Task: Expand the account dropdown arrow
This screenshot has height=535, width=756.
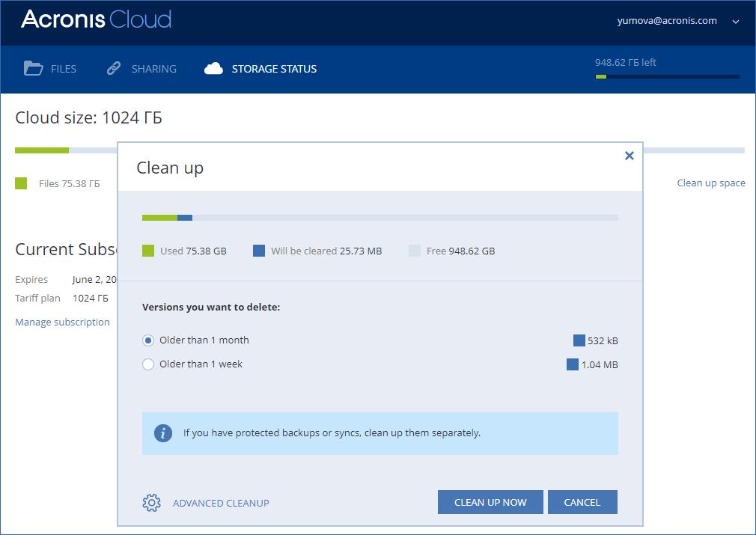Action: (x=736, y=22)
